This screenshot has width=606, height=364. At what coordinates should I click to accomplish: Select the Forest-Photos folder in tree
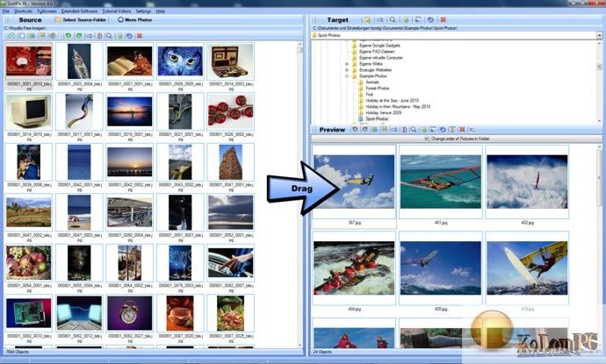377,89
